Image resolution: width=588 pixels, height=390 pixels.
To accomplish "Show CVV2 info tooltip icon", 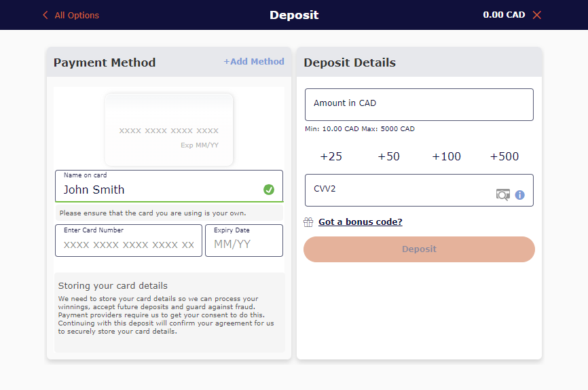I will point(519,195).
